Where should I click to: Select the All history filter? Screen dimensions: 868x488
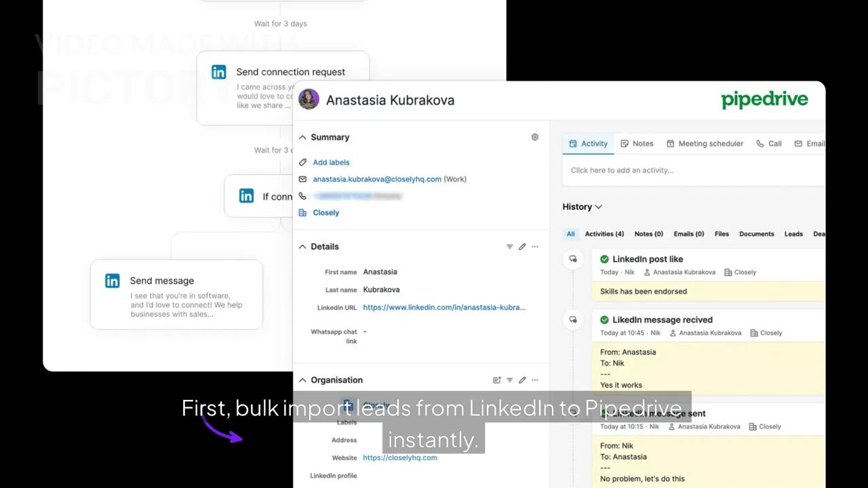click(570, 234)
